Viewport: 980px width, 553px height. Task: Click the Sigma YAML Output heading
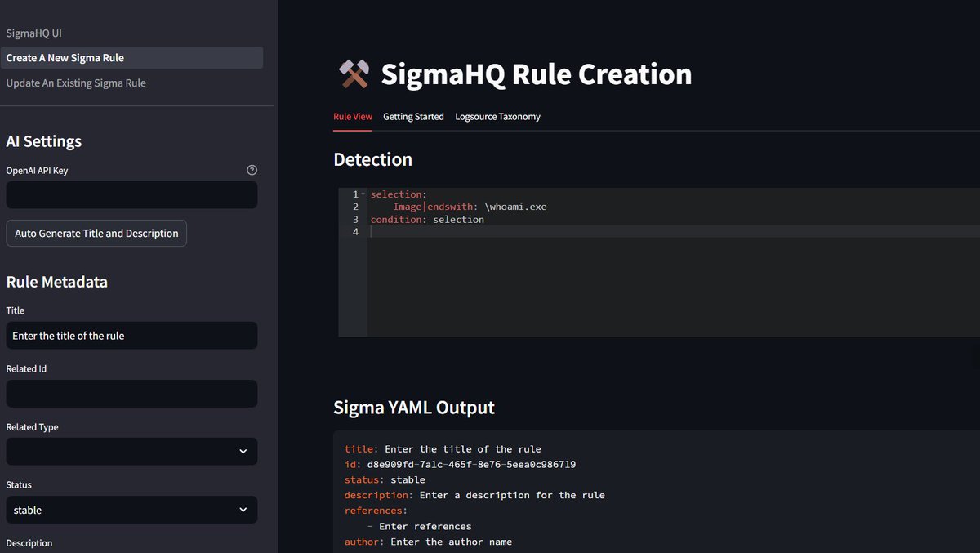tap(414, 407)
